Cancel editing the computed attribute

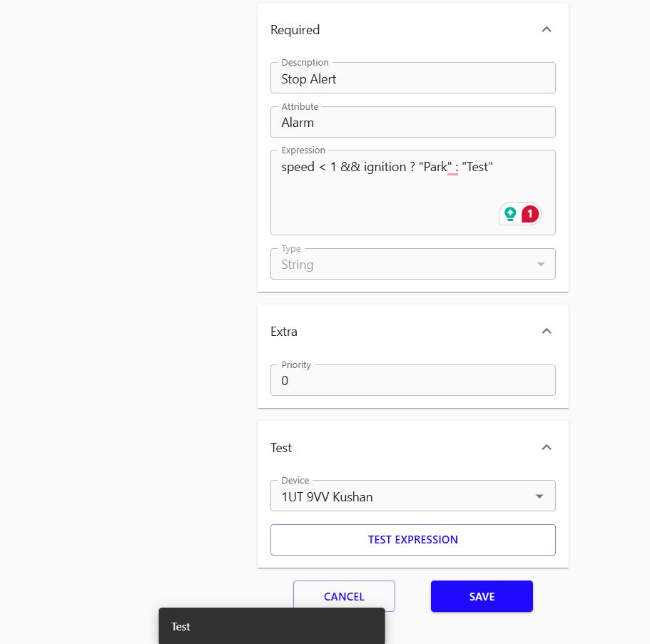344,596
